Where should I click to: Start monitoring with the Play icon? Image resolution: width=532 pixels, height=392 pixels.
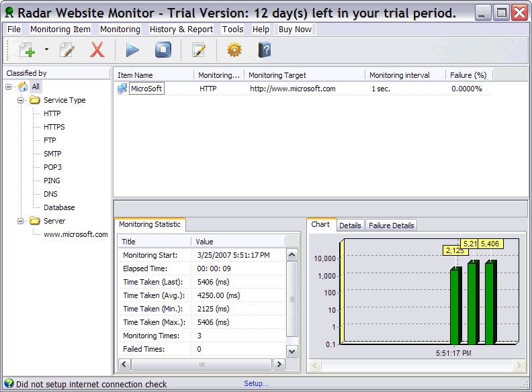132,50
